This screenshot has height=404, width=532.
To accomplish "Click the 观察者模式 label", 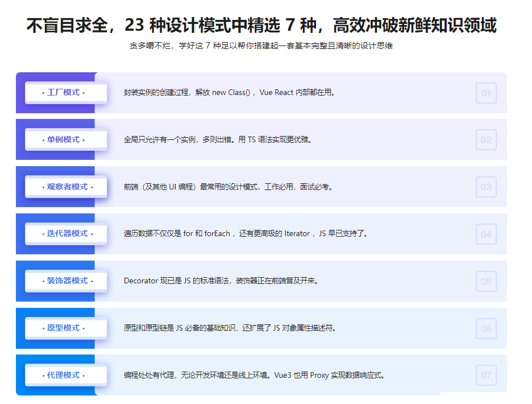I will point(67,187).
